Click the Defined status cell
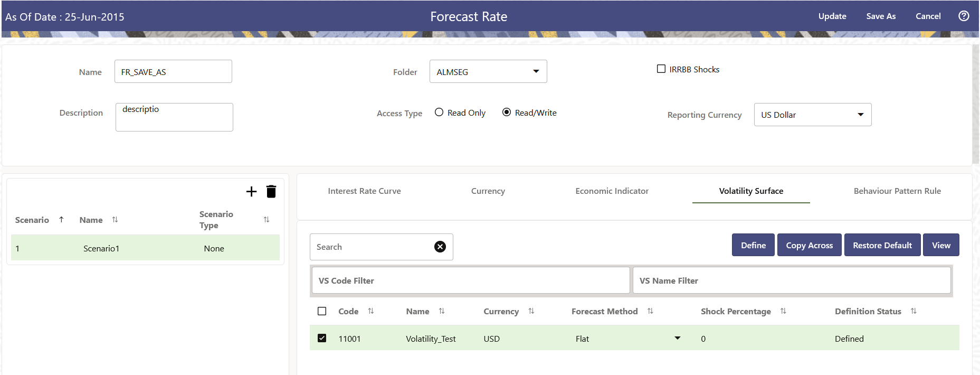 pyautogui.click(x=849, y=339)
